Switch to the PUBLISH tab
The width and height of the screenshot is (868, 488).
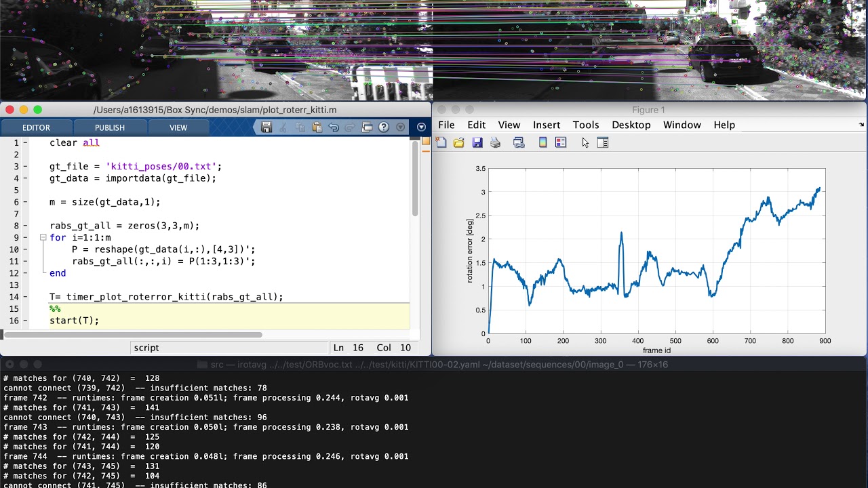coord(110,127)
